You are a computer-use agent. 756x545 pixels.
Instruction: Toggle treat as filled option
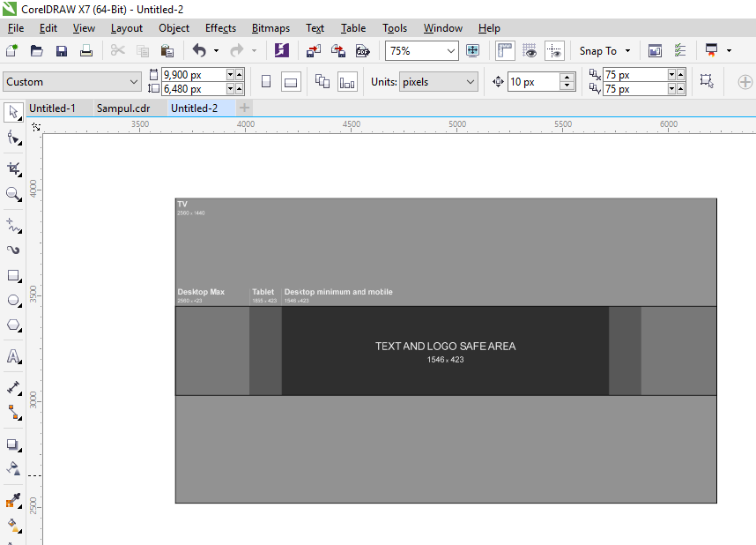click(x=707, y=81)
